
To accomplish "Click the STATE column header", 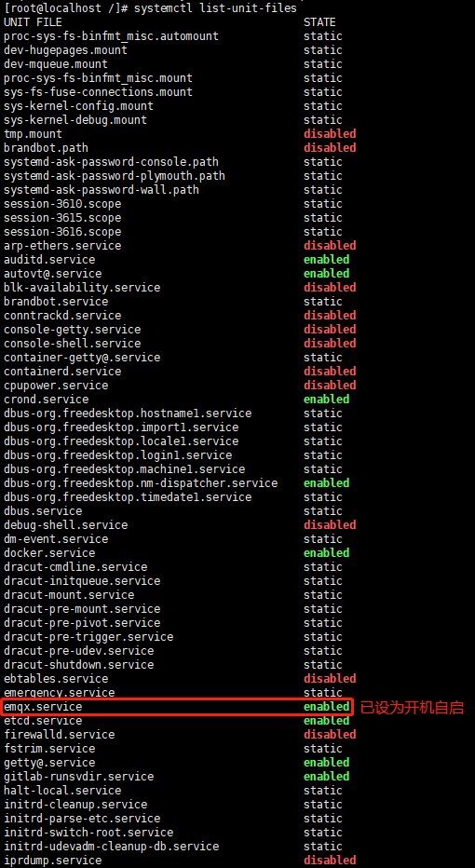I will (x=319, y=22).
